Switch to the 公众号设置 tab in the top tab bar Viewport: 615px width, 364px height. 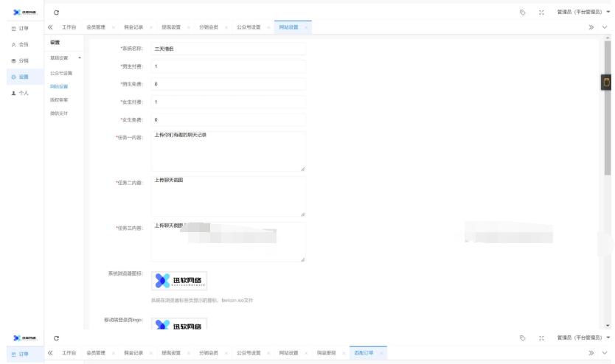[x=249, y=27]
